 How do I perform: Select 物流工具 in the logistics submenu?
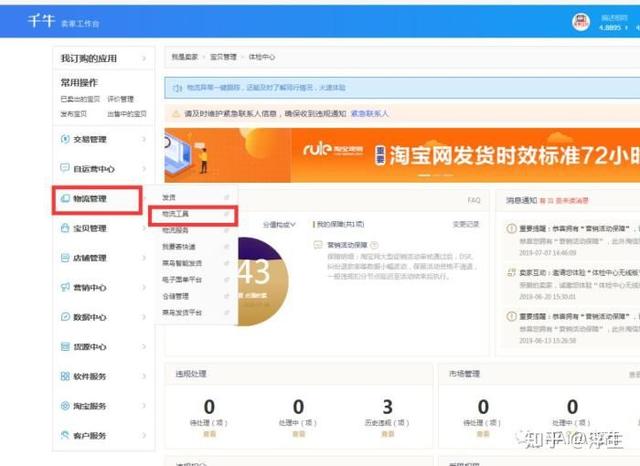[x=175, y=214]
